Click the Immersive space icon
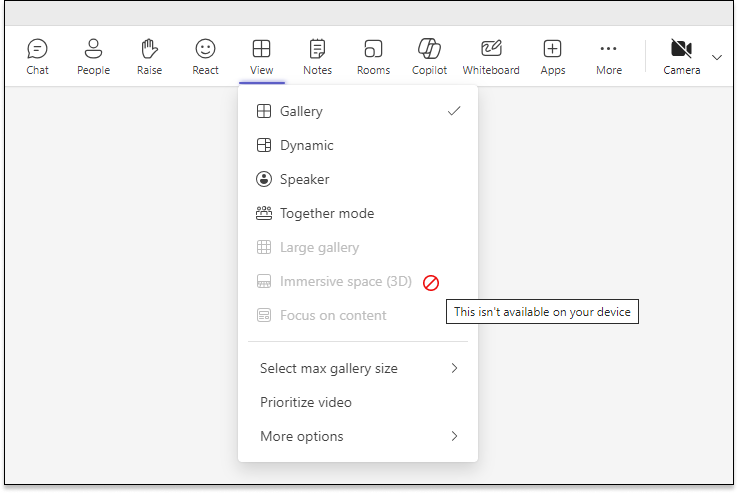This screenshot has width=738, height=493. point(264,281)
